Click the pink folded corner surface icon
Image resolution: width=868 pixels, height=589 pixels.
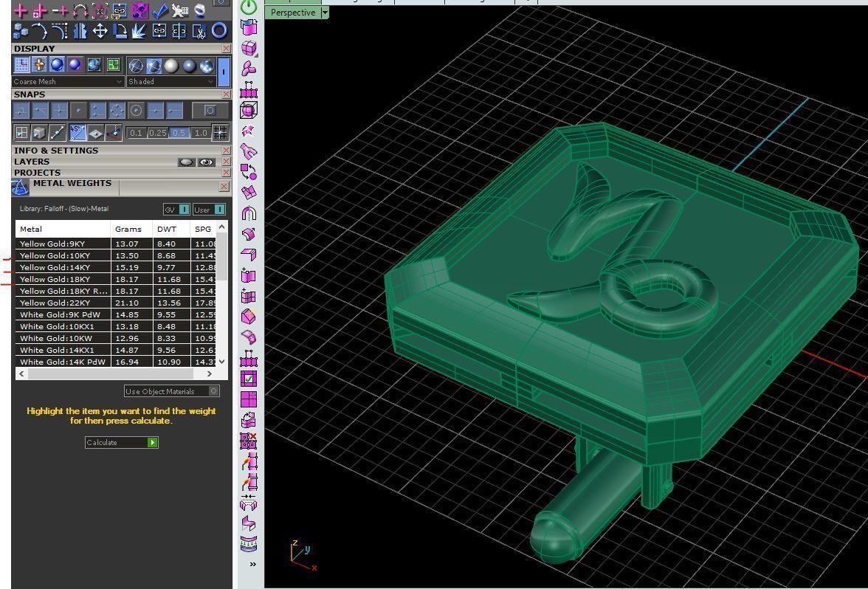click(x=249, y=254)
